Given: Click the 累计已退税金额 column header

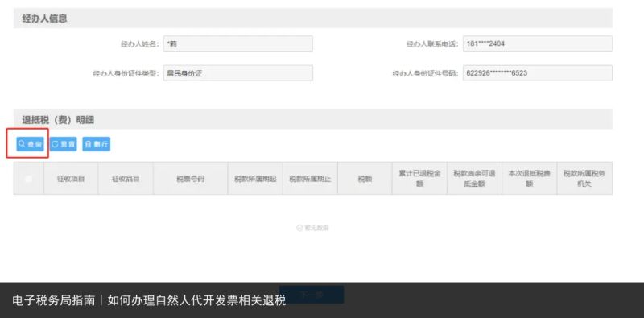Looking at the screenshot, I should pos(419,179).
